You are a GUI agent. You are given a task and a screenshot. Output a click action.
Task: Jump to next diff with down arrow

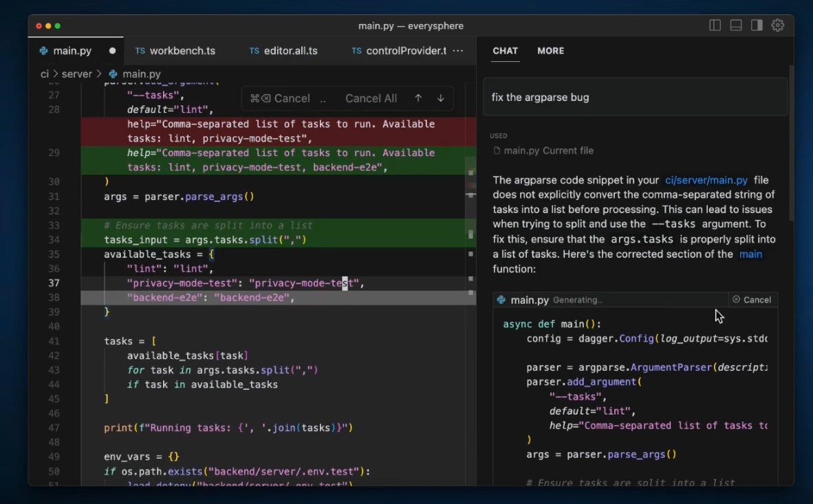441,98
